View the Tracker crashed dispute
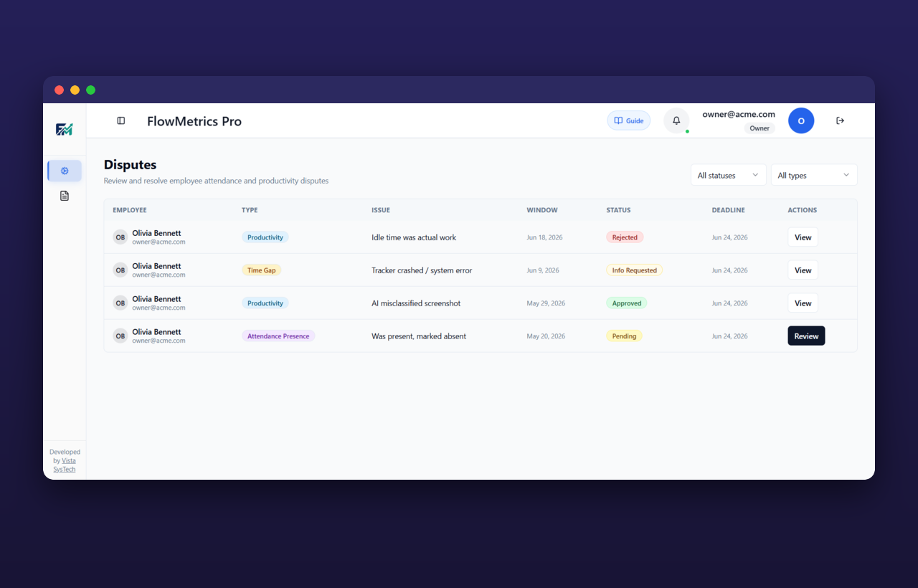Image resolution: width=918 pixels, height=588 pixels. (x=803, y=270)
